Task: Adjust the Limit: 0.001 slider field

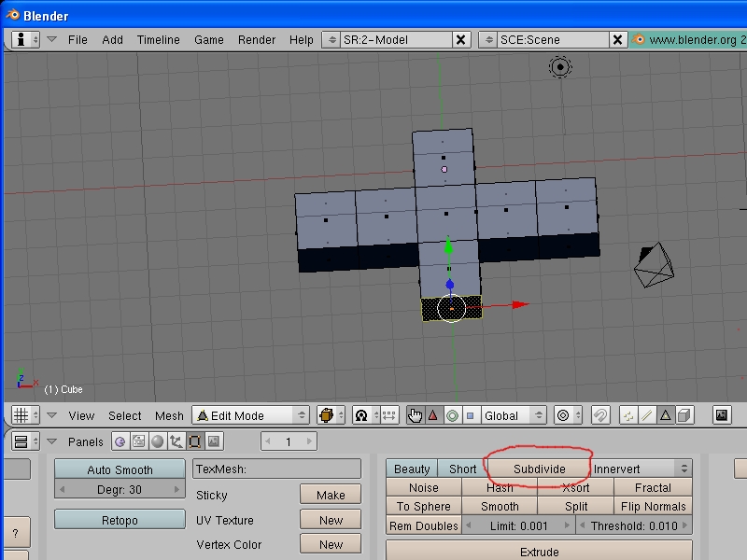Action: [519, 525]
